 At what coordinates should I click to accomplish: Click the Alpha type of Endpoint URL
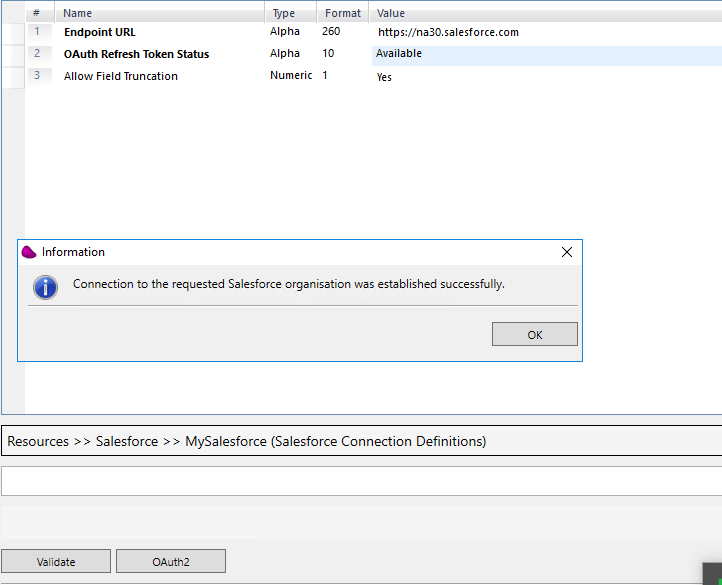click(285, 31)
